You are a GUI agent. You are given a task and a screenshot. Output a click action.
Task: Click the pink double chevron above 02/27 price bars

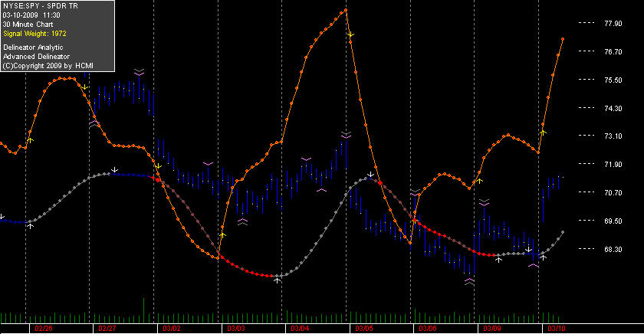click(140, 72)
